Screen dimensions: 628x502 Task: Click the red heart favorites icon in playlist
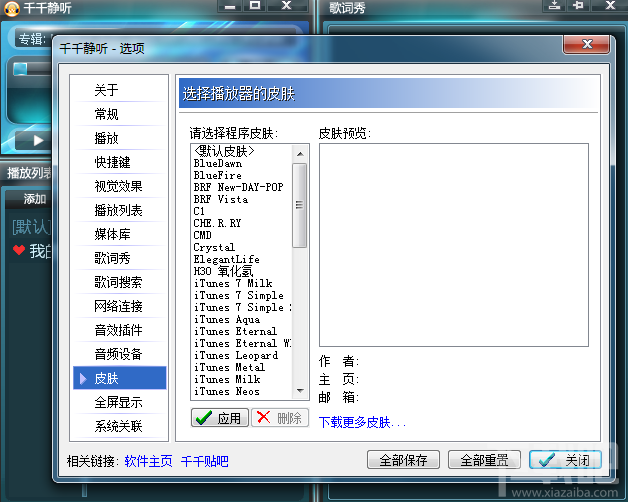pos(19,250)
